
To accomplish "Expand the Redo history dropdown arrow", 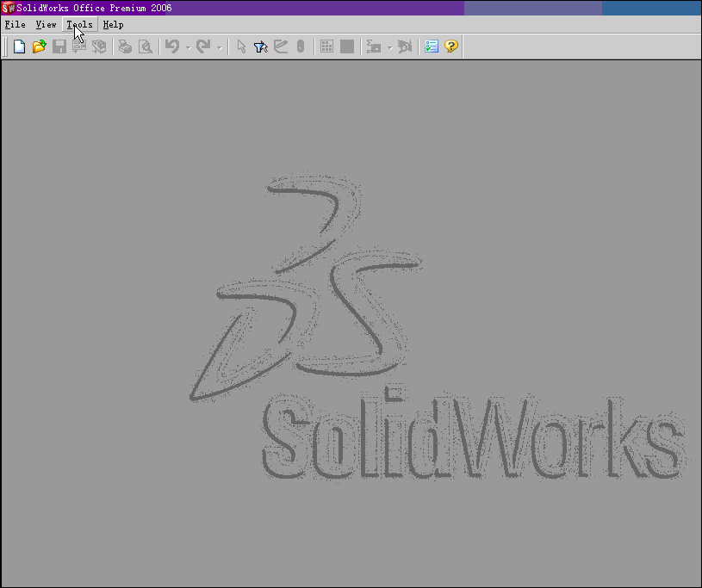I will click(x=220, y=47).
